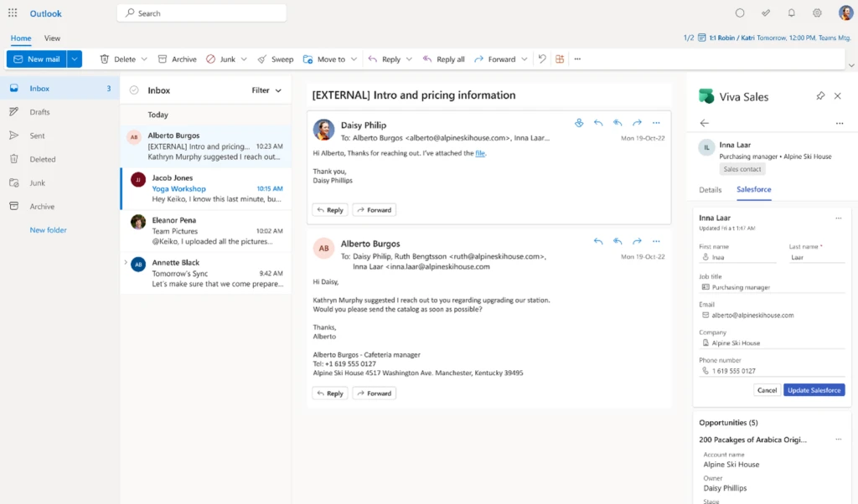Pin the Viva Sales panel
The width and height of the screenshot is (858, 504).
pyautogui.click(x=820, y=96)
